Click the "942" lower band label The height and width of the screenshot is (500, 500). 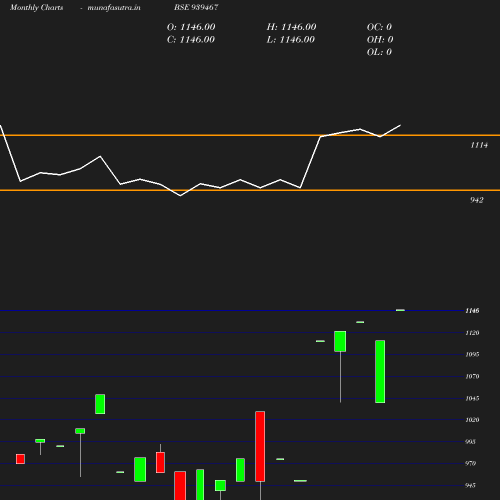477,200
